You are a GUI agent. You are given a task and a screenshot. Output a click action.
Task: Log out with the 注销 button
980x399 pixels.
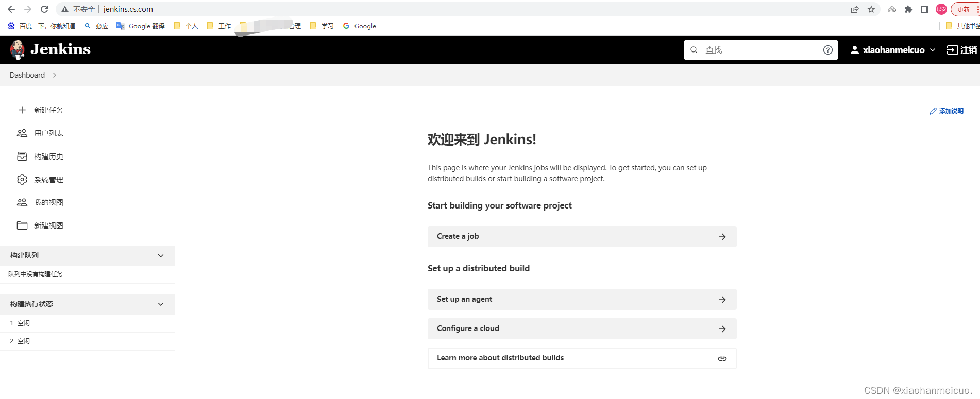coord(962,50)
